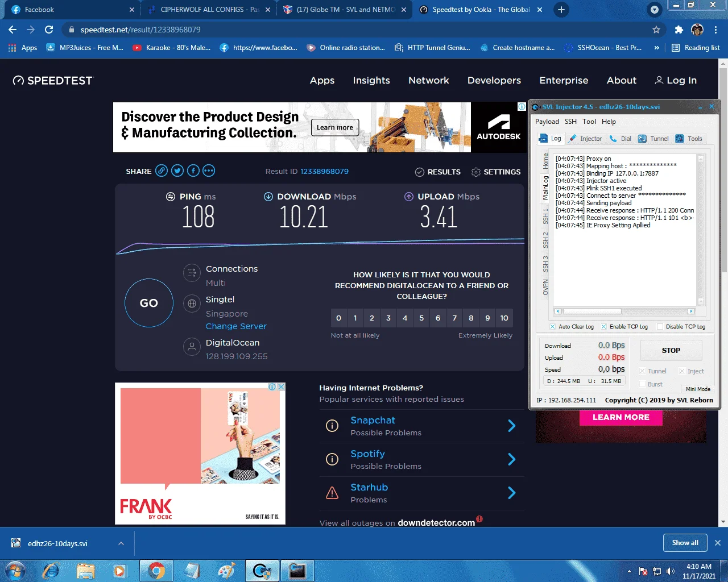Click the volume icon in system tray

coord(671,571)
